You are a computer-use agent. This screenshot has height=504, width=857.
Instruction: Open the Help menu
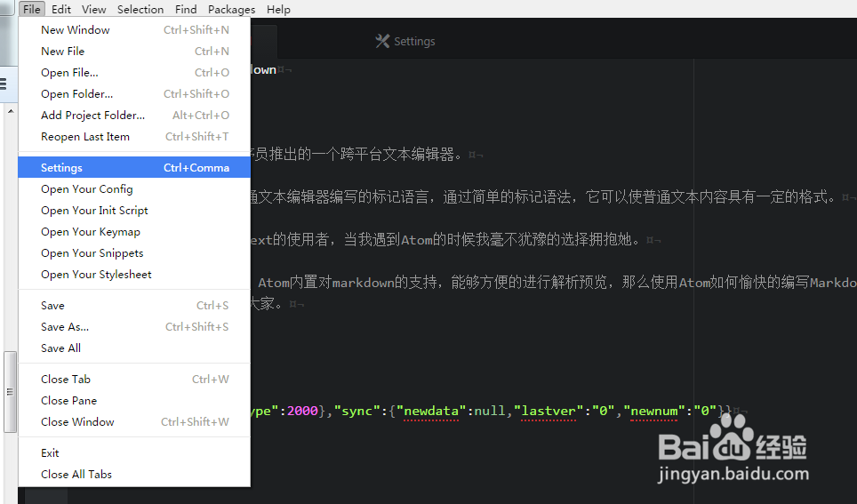(278, 9)
